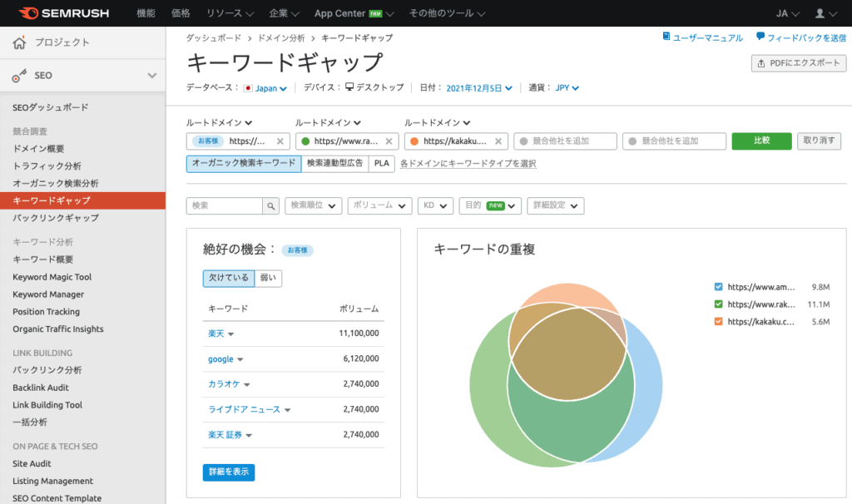Click 機能 in the top navigation
This screenshot has height=504, width=852.
click(146, 13)
